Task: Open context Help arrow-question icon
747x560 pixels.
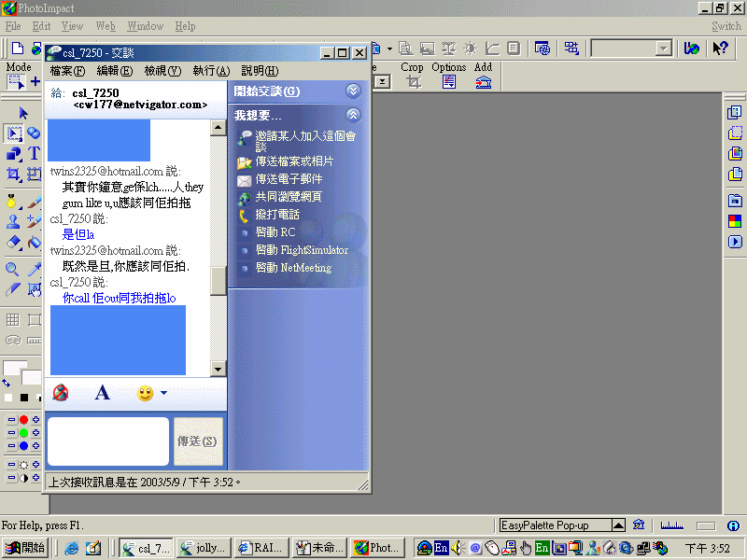Action: [720, 49]
